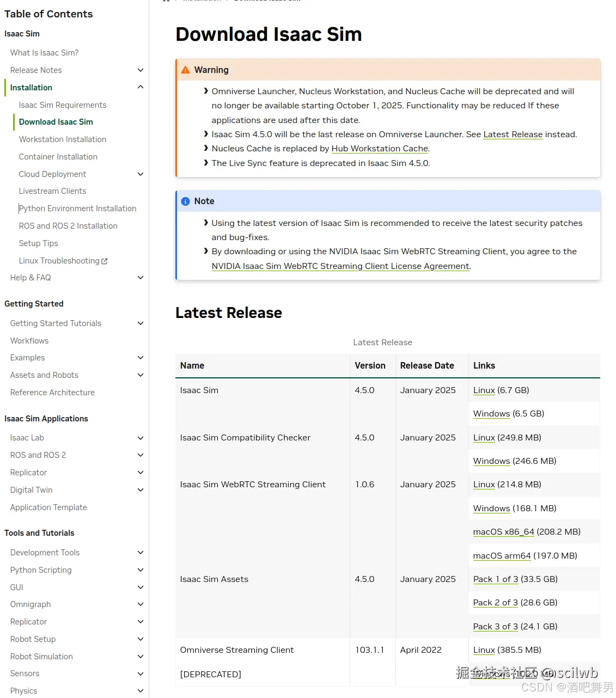This screenshot has width=616, height=698.
Task: Open What Is Isaac Sim? page
Action: (x=44, y=53)
